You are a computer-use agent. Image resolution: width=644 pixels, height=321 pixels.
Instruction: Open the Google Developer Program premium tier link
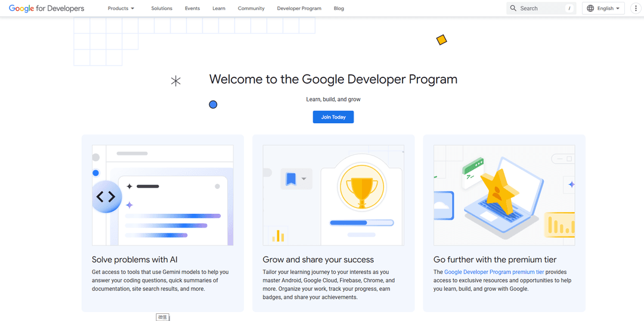494,272
